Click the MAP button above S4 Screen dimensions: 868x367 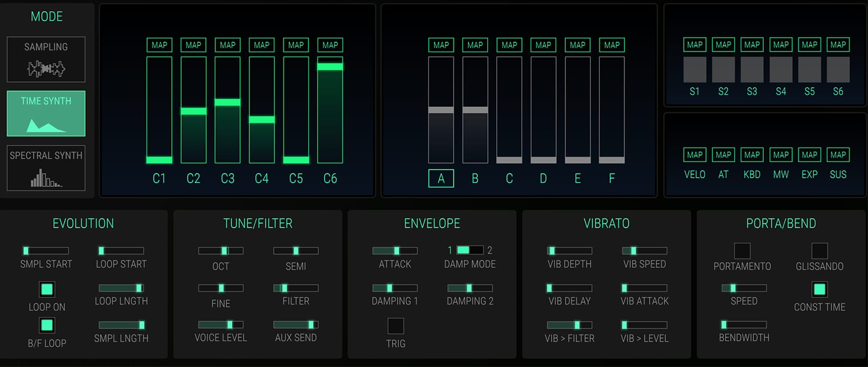point(781,45)
